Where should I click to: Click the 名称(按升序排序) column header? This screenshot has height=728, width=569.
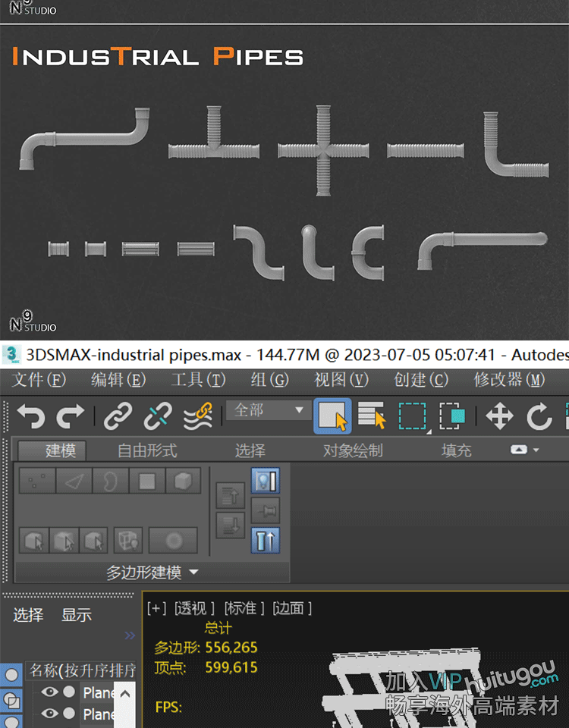coord(82,670)
